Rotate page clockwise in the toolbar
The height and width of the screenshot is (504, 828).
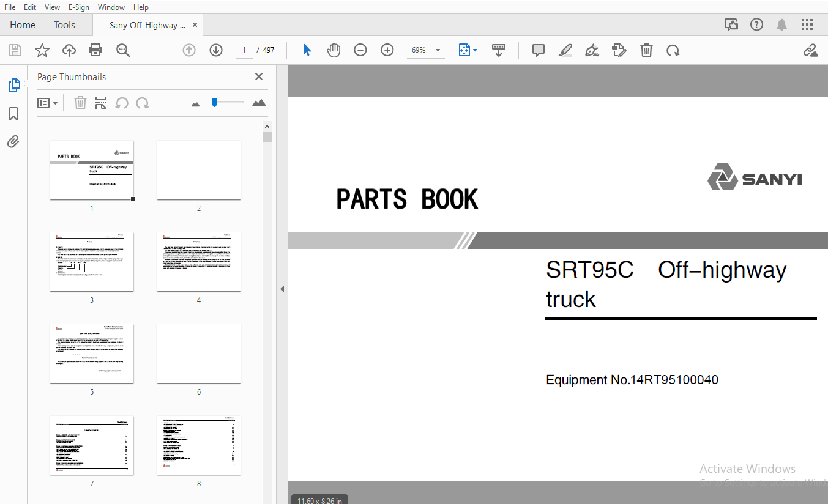pos(673,50)
